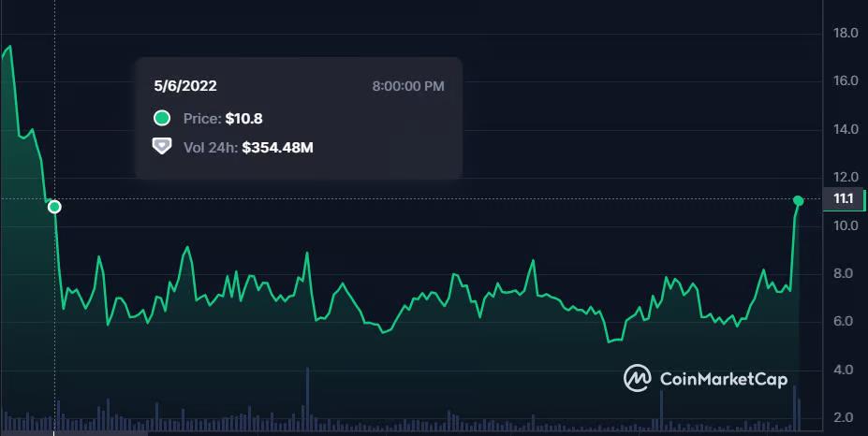Image resolution: width=868 pixels, height=436 pixels.
Task: Click the tall volume bar below CoinMarketCap logo
Action: 661,412
